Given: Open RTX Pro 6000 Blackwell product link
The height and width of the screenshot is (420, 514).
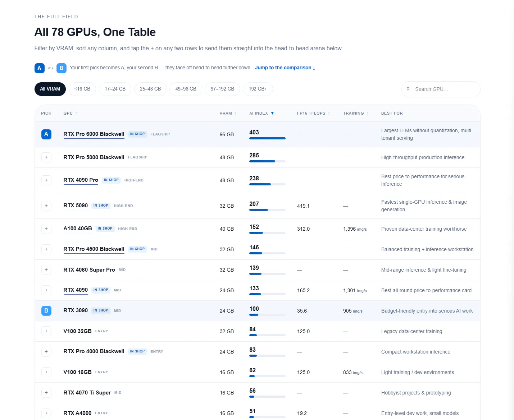Looking at the screenshot, I should [94, 134].
